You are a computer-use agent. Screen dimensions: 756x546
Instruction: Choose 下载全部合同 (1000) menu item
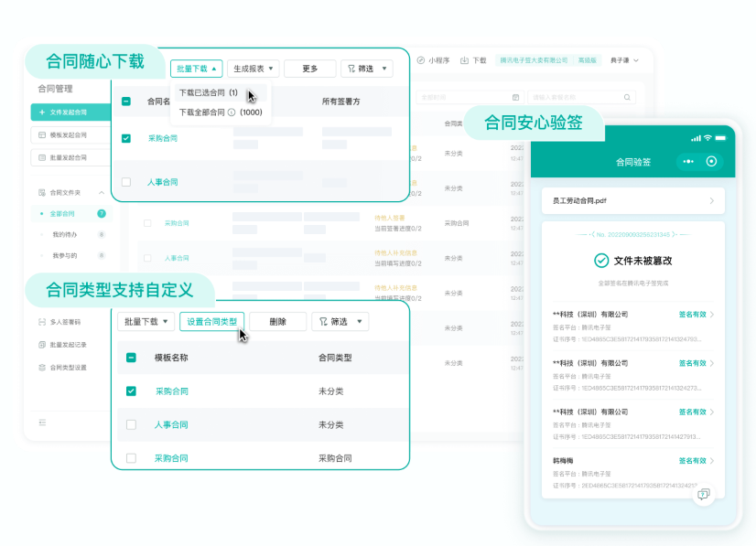click(221, 112)
